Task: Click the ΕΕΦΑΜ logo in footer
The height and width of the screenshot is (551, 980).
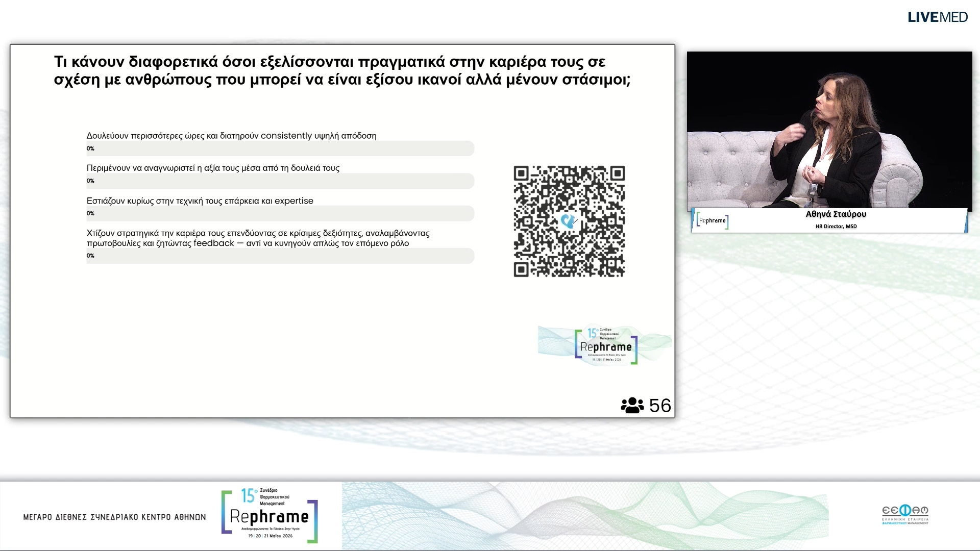Action: point(905,514)
